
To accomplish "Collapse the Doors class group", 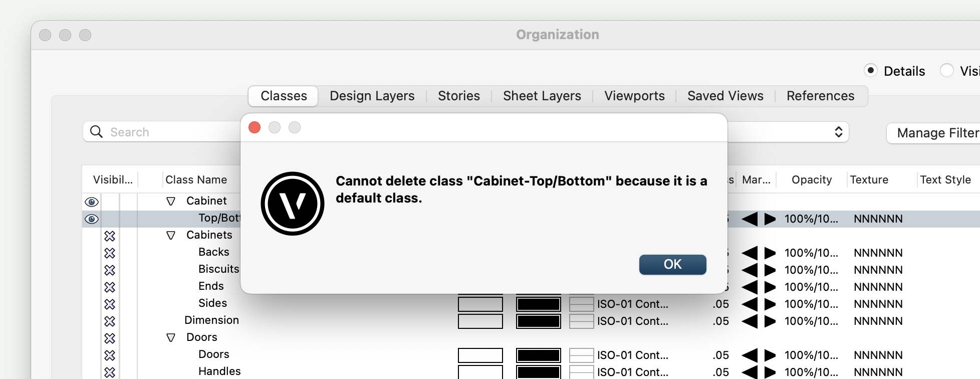I will tap(171, 337).
